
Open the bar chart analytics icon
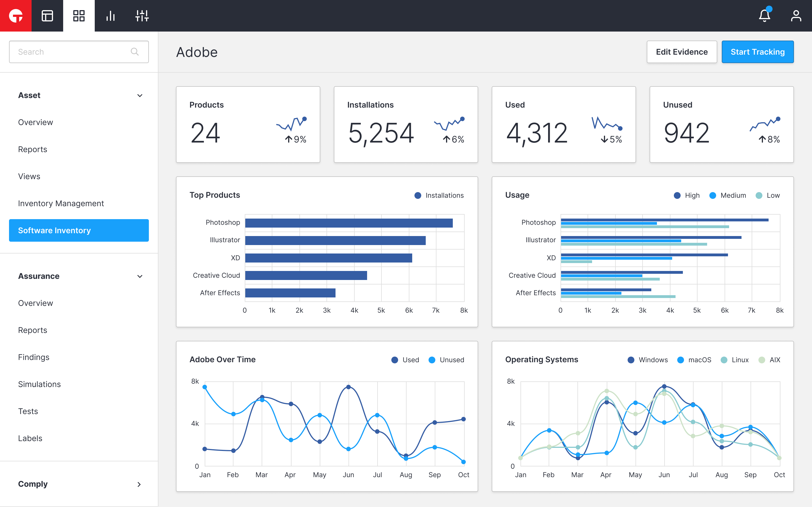(x=110, y=16)
